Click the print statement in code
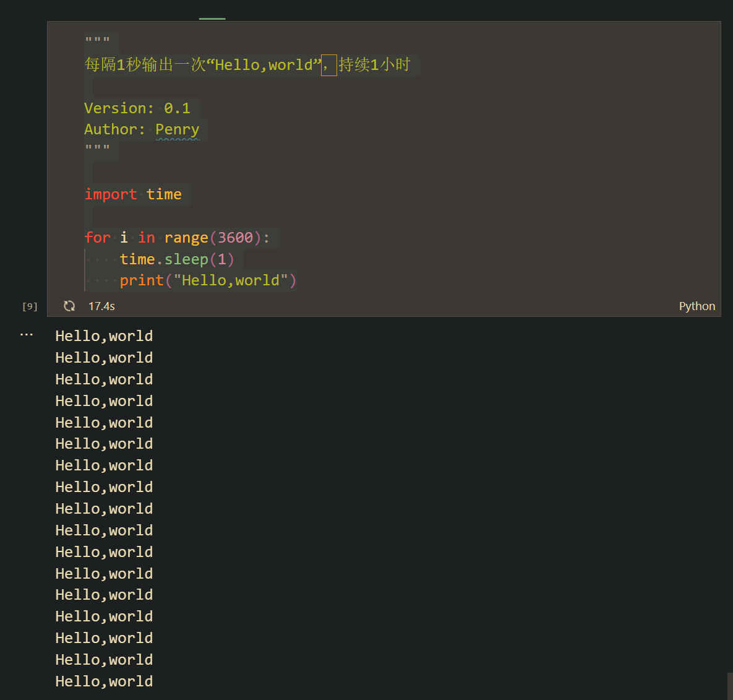The image size is (733, 700). 142,280
